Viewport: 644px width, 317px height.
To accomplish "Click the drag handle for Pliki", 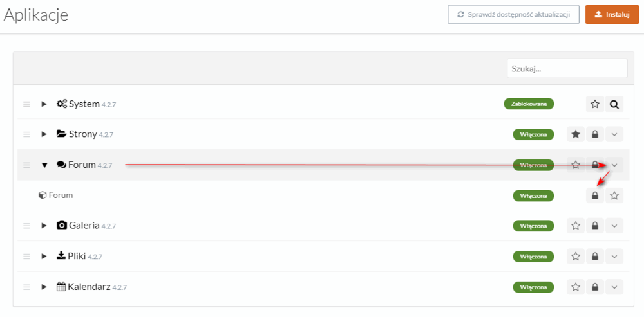I will tap(26, 257).
